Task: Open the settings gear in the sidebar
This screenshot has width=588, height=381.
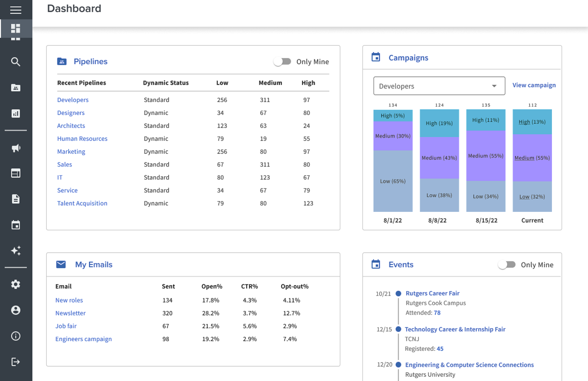Action: click(x=16, y=284)
